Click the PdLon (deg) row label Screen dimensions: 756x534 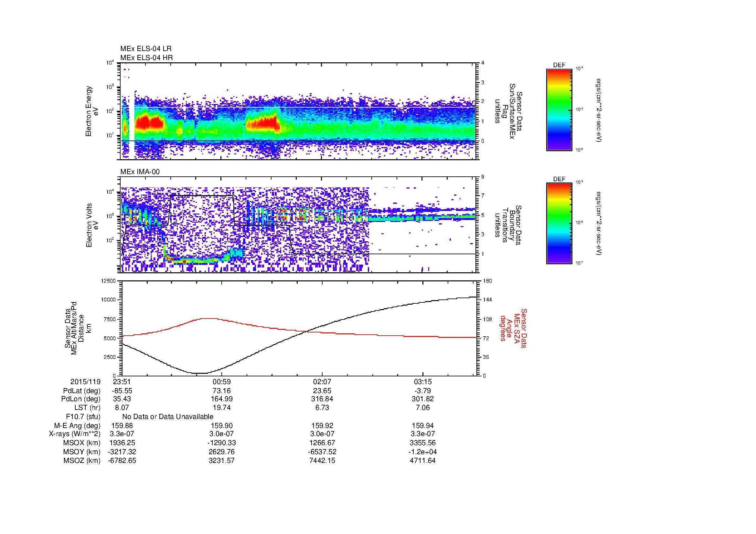(81, 399)
